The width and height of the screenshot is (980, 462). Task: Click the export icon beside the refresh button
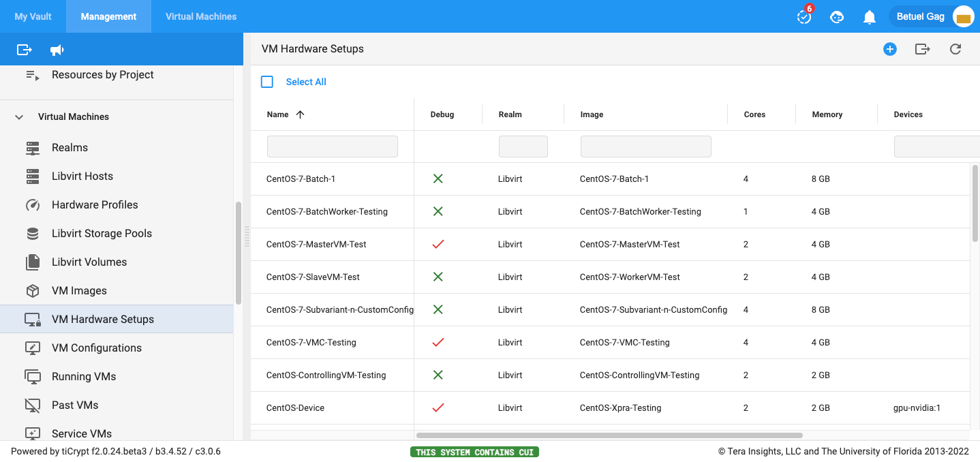[x=922, y=49]
